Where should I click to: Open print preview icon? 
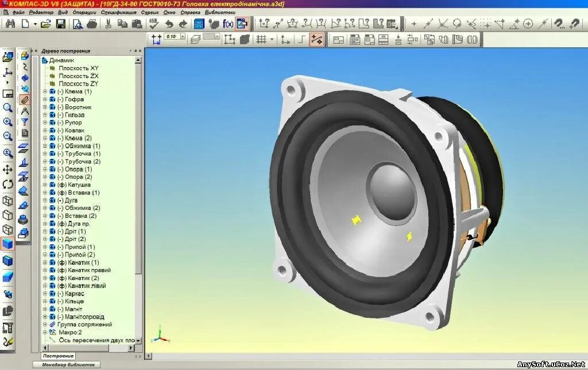(x=78, y=24)
